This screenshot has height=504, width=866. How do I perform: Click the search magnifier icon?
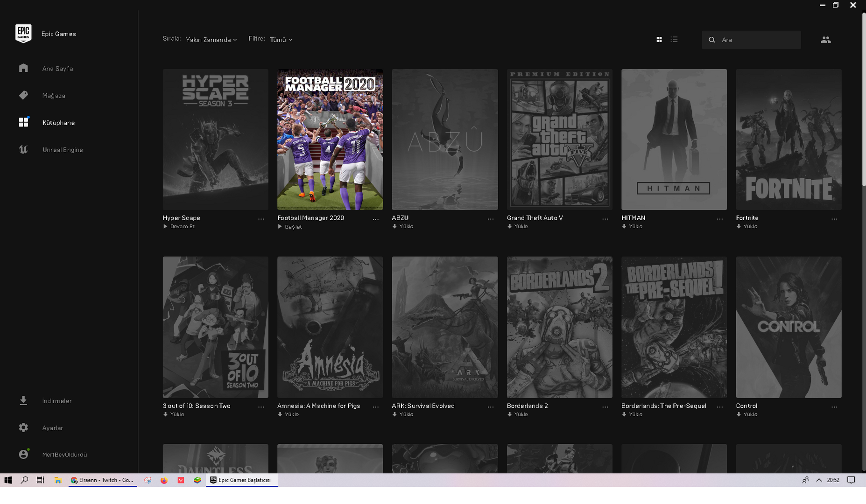pos(712,40)
